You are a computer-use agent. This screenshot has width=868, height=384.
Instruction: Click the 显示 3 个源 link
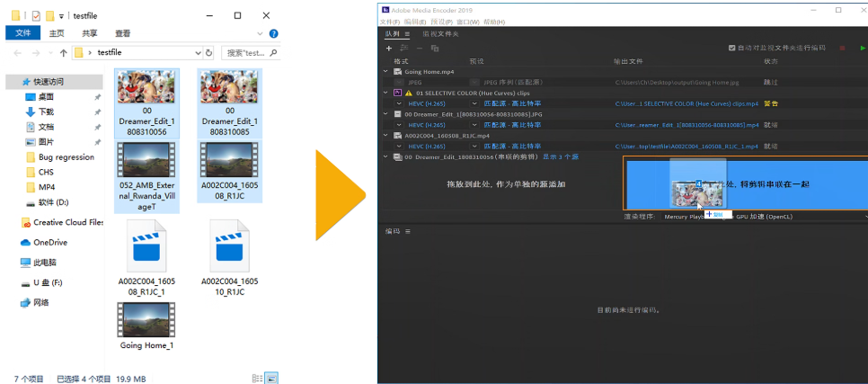coord(560,156)
